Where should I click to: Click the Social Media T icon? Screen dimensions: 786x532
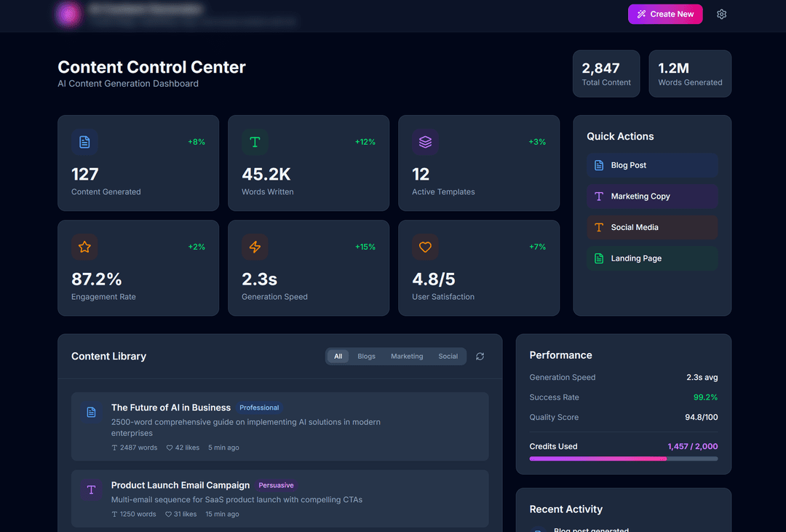pyautogui.click(x=599, y=228)
